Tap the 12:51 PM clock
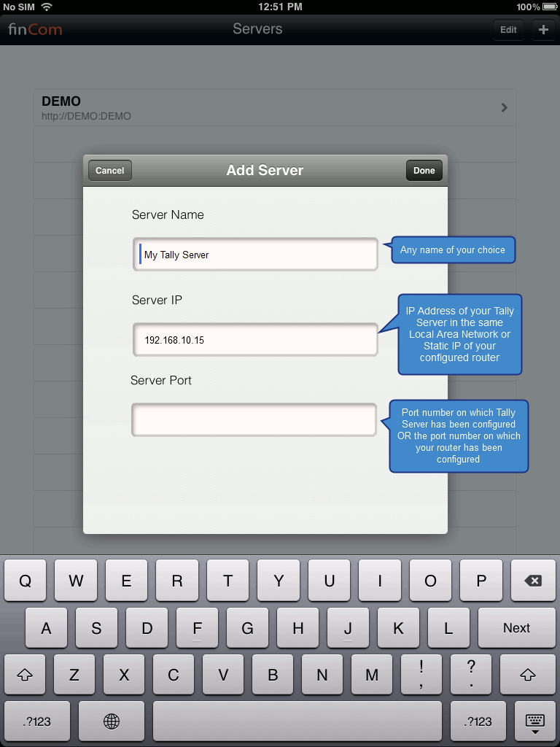This screenshot has height=747, width=560. tap(280, 7)
